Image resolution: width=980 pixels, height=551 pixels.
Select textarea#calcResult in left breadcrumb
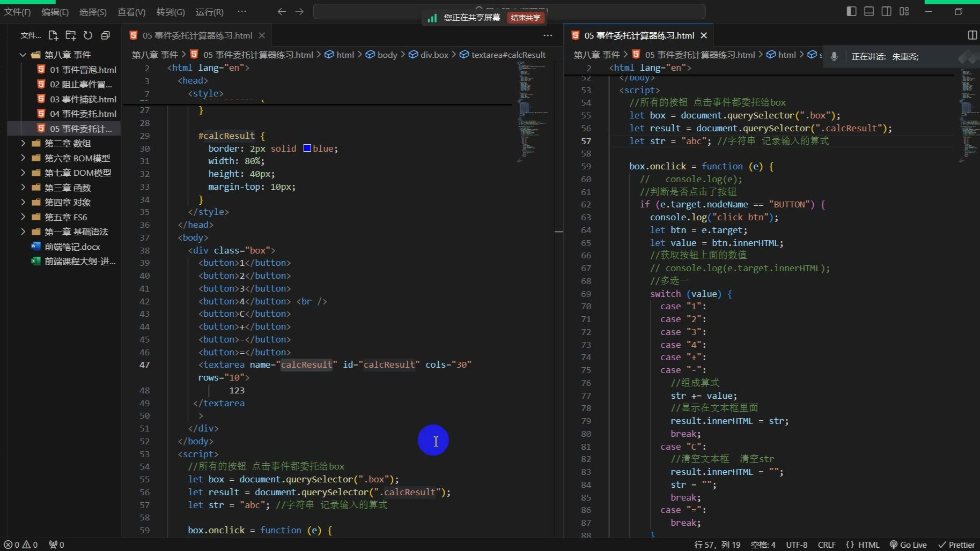click(503, 55)
